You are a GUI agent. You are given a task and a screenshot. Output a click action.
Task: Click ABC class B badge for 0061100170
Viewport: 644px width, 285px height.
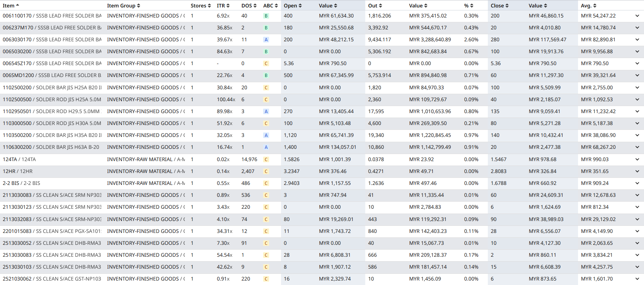tap(266, 16)
